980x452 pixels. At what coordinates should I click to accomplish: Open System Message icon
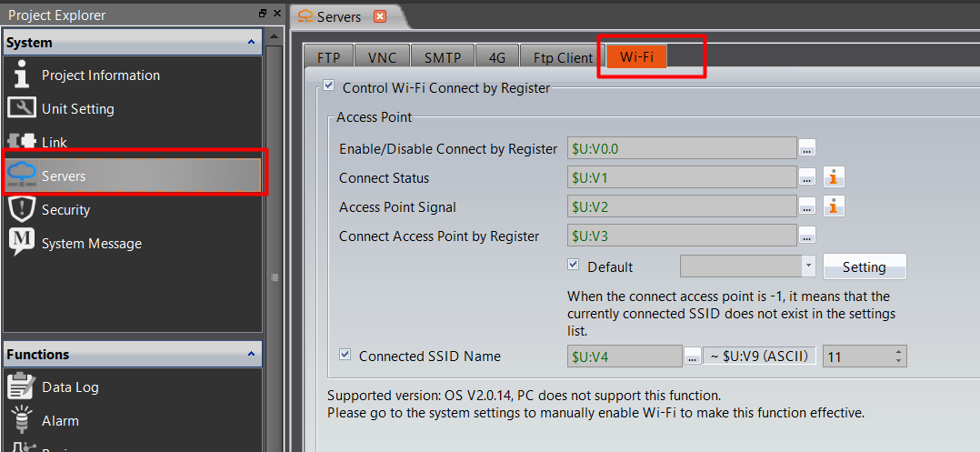[22, 244]
